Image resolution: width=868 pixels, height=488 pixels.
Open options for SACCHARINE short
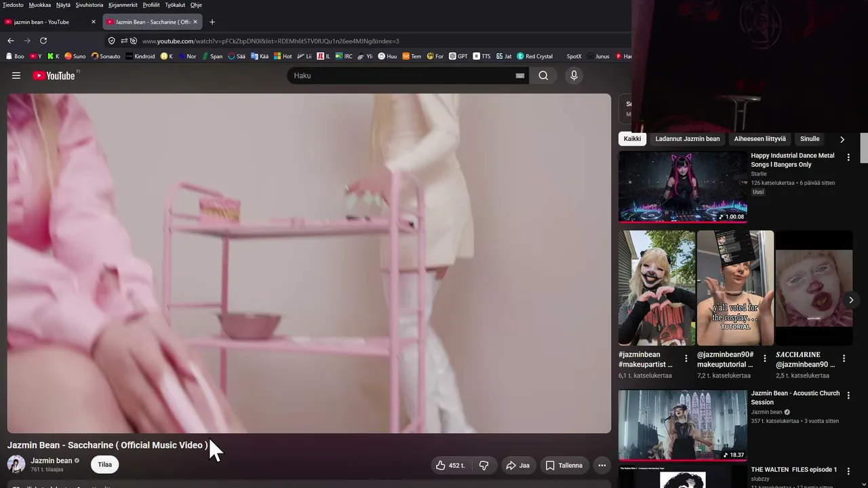point(844,359)
